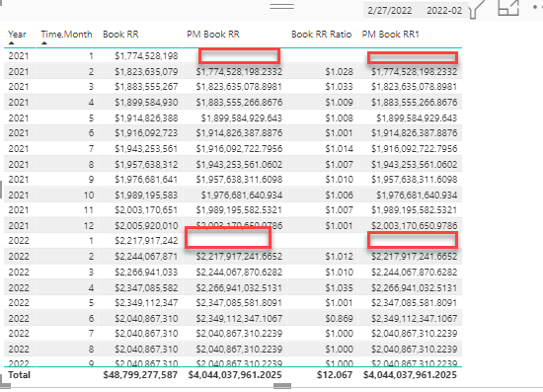Sort by the Year column header
Viewport: 543px width, 392px height.
[17, 35]
